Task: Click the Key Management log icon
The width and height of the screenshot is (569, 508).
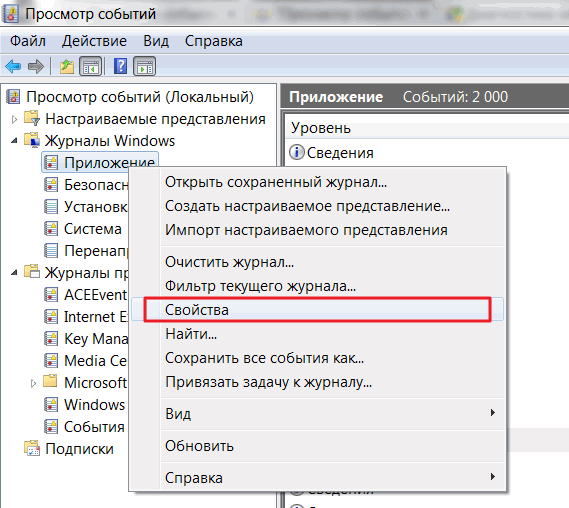Action: click(x=51, y=339)
